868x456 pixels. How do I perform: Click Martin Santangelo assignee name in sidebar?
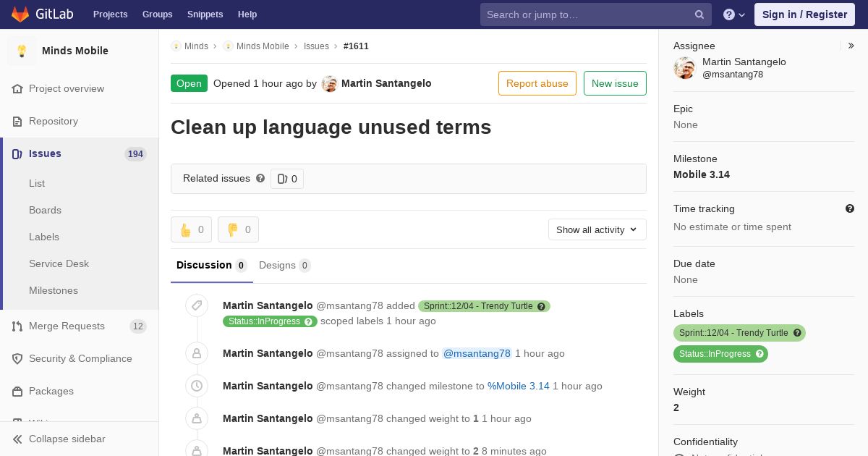pyautogui.click(x=744, y=62)
